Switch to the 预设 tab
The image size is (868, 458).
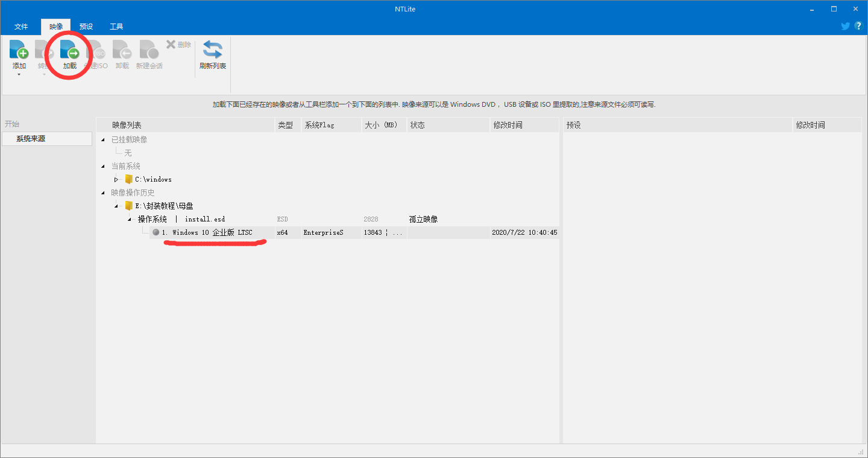click(x=86, y=27)
